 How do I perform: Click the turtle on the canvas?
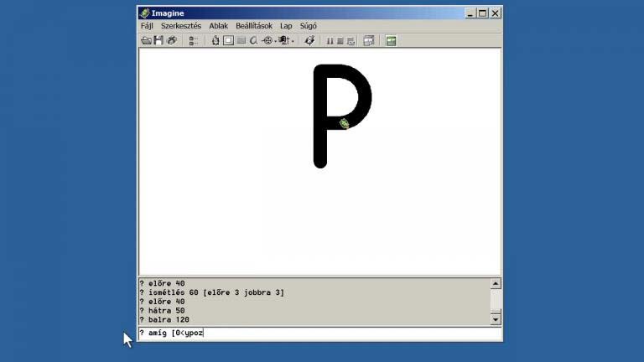click(344, 124)
